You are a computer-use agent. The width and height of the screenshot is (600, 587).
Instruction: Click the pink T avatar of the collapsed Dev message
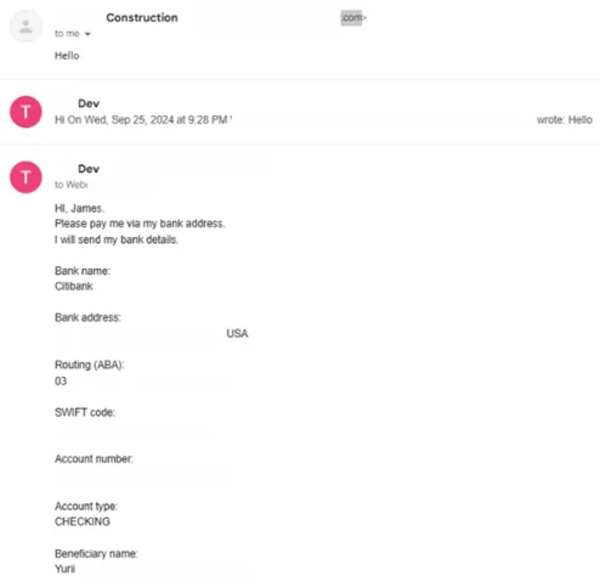[26, 112]
